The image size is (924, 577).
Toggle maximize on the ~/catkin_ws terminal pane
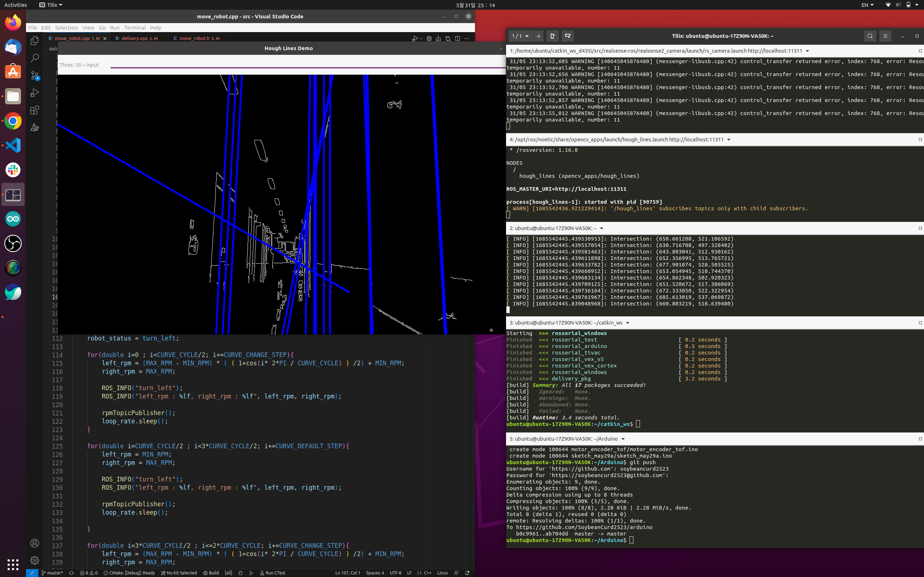tap(920, 323)
